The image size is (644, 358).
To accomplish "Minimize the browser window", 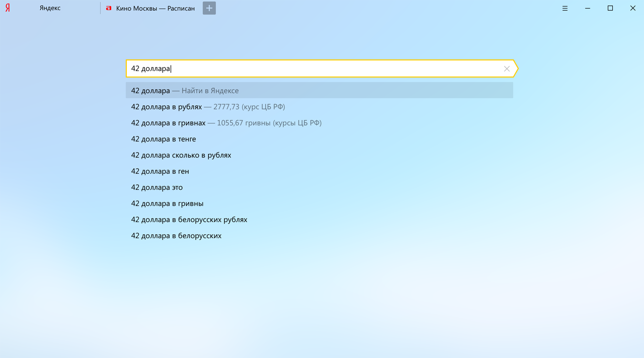I will pos(588,8).
